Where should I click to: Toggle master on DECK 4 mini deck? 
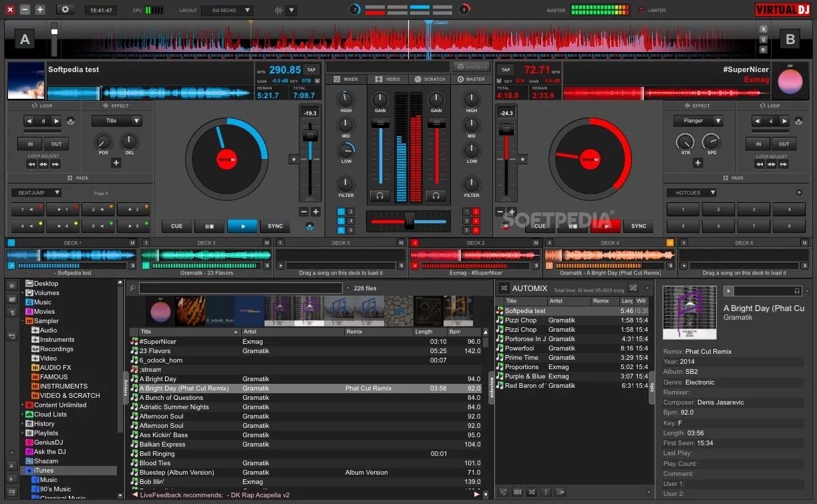click(x=670, y=243)
